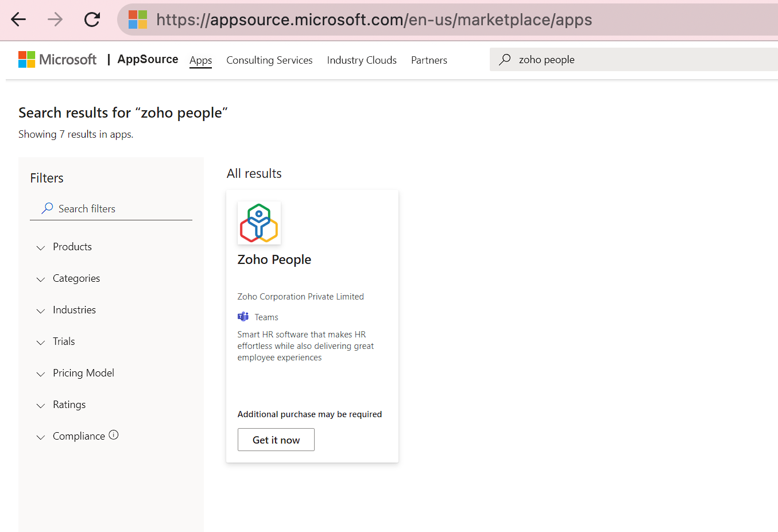Click the browser forward arrow
Image resolution: width=778 pixels, height=532 pixels.
55,20
